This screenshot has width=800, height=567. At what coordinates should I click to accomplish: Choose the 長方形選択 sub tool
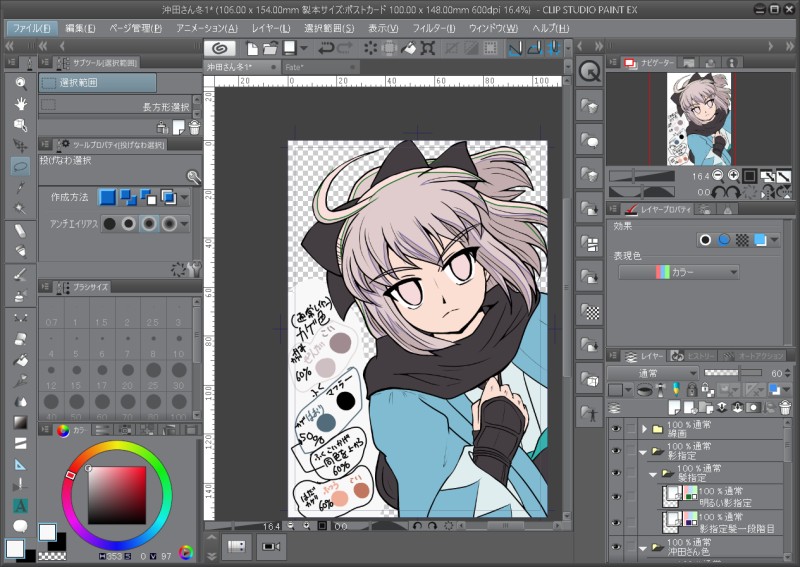pos(116,106)
